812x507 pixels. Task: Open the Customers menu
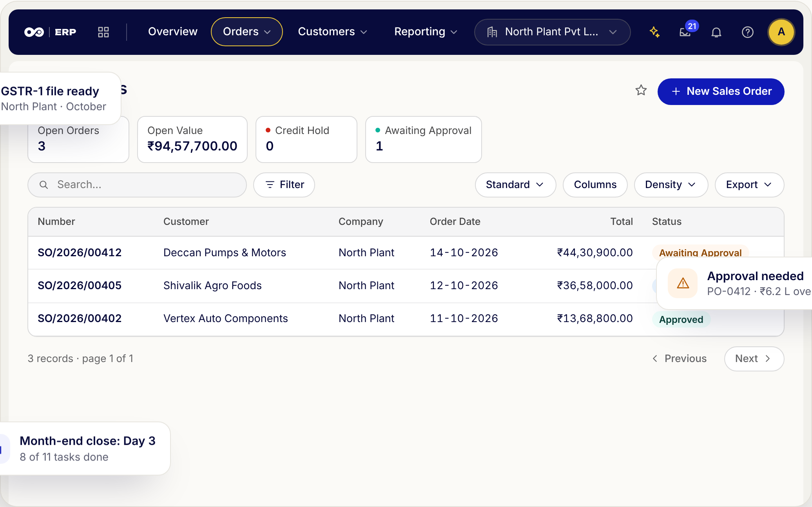332,32
